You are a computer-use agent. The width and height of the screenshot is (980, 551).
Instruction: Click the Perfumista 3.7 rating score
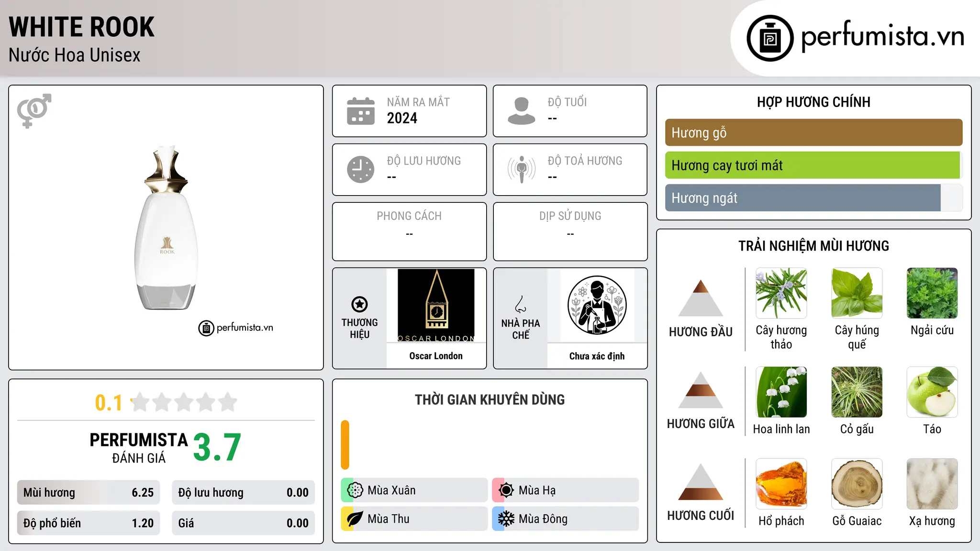[x=217, y=447]
